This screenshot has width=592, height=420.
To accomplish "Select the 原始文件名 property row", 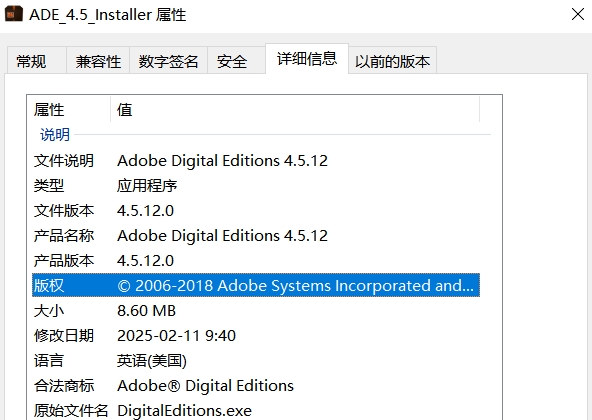I will coord(256,410).
